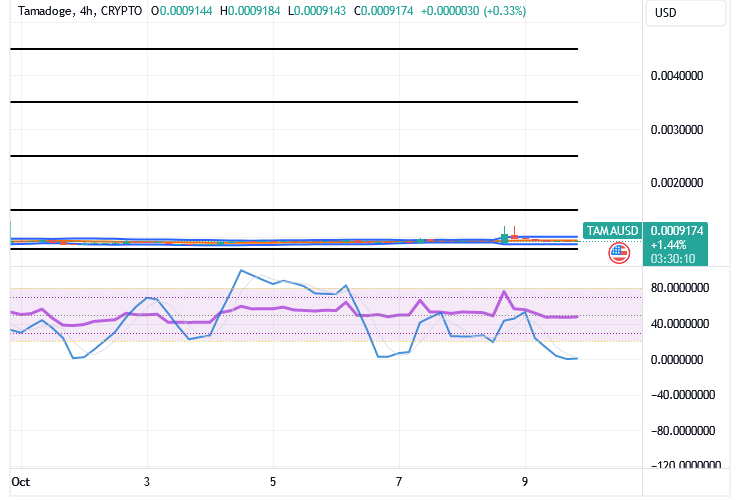Click the -80.0000000 oscillator axis label

click(x=683, y=431)
